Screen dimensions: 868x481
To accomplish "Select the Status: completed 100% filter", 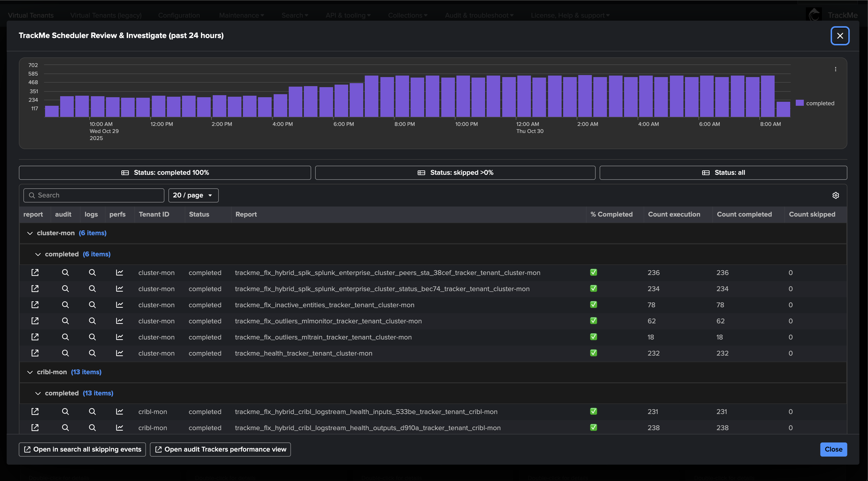I will pyautogui.click(x=165, y=173).
